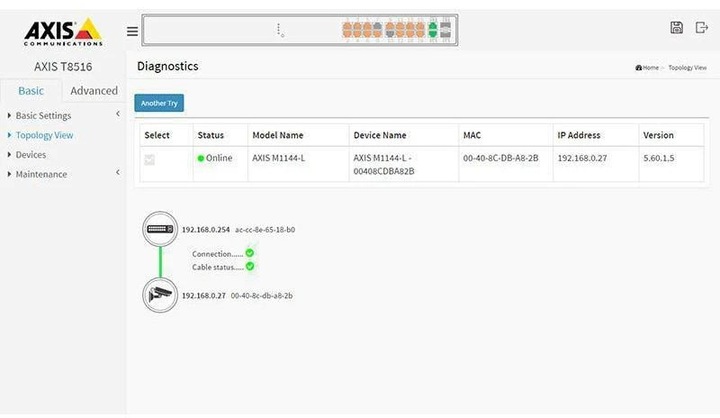This screenshot has width=720, height=418.
Task: Click device name AXIS M1144-L - 00408CDBA82B
Action: tap(384, 164)
